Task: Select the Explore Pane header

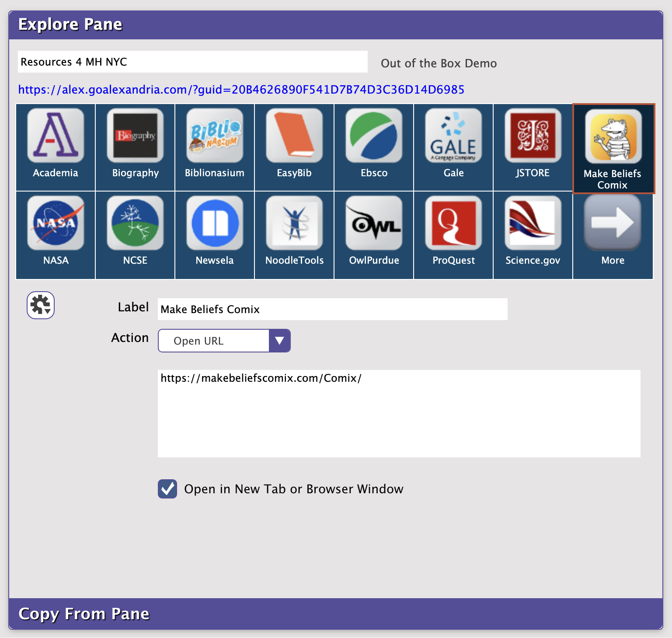Action: 336,25
